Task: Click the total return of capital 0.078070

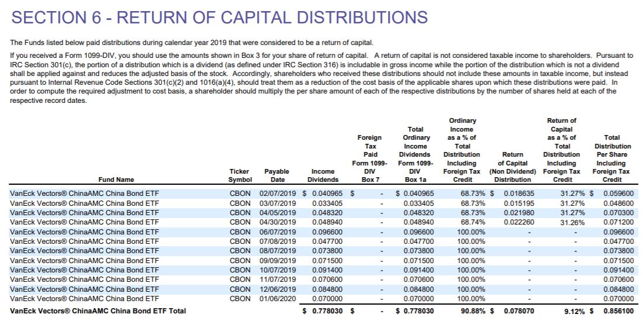Action: coord(519,311)
